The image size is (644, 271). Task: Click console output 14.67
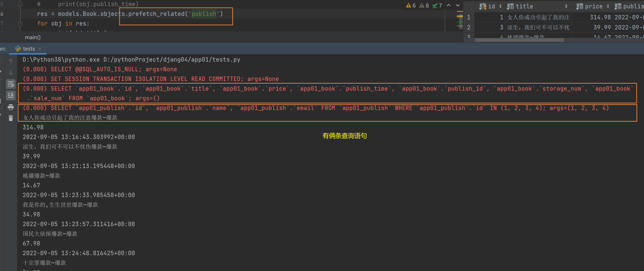[x=31, y=186]
